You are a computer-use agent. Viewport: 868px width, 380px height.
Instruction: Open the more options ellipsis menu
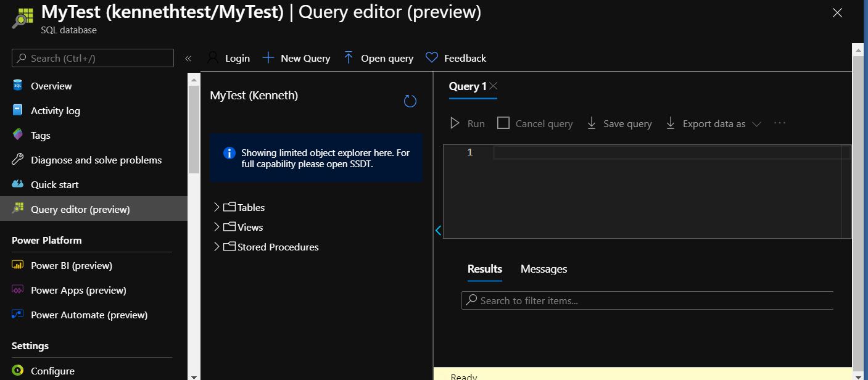[780, 123]
